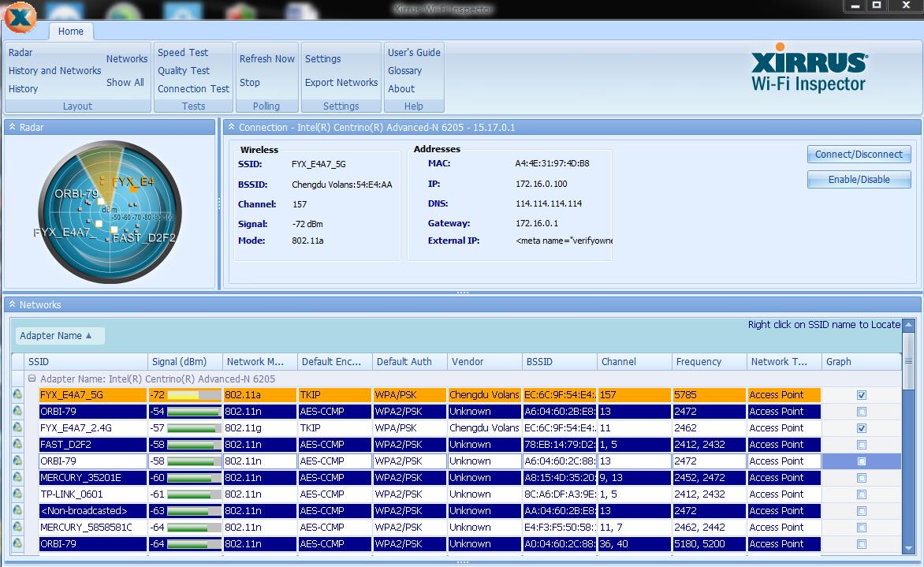
Task: Open the Home ribbon tab
Action: 71,32
